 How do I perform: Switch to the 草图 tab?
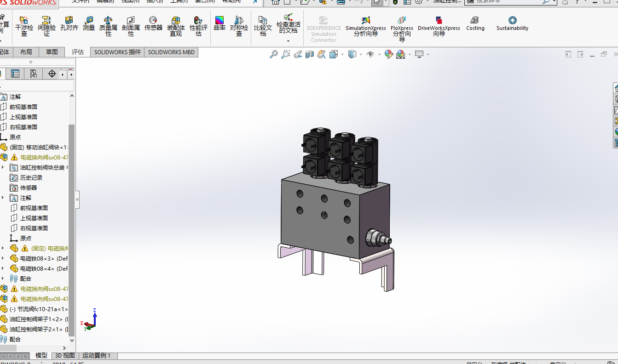tap(52, 52)
